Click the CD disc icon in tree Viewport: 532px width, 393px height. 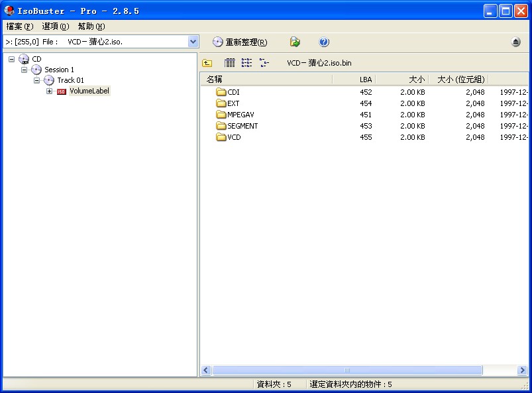(x=24, y=59)
